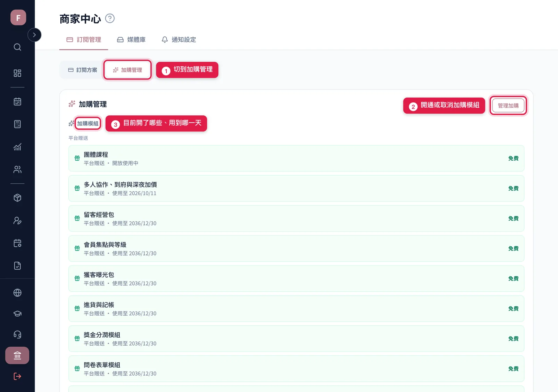The width and height of the screenshot is (558, 392).
Task: Switch to the 通知設定 tab
Action: click(179, 40)
